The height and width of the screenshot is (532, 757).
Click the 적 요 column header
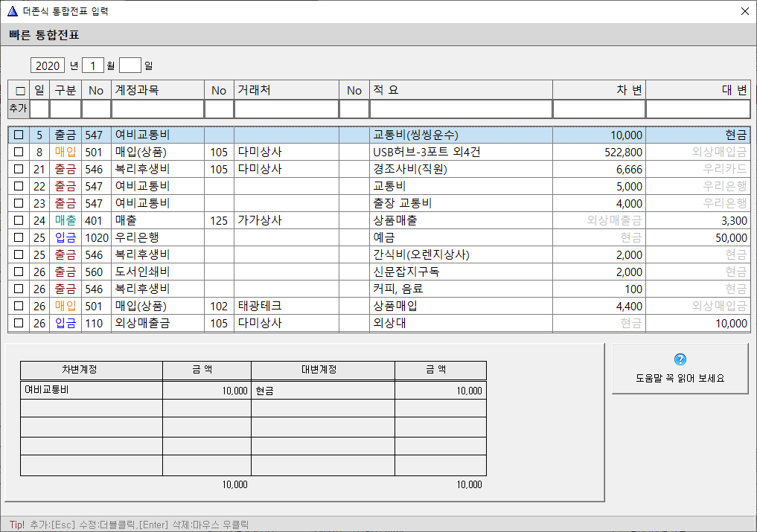pyautogui.click(x=461, y=90)
